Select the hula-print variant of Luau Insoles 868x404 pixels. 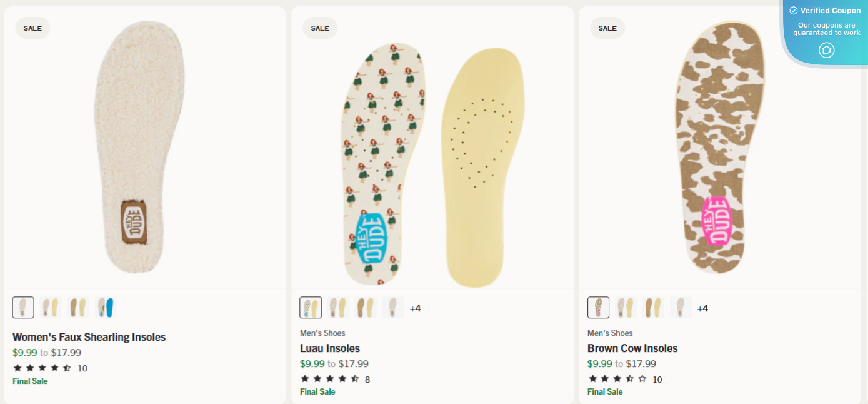pyautogui.click(x=311, y=307)
